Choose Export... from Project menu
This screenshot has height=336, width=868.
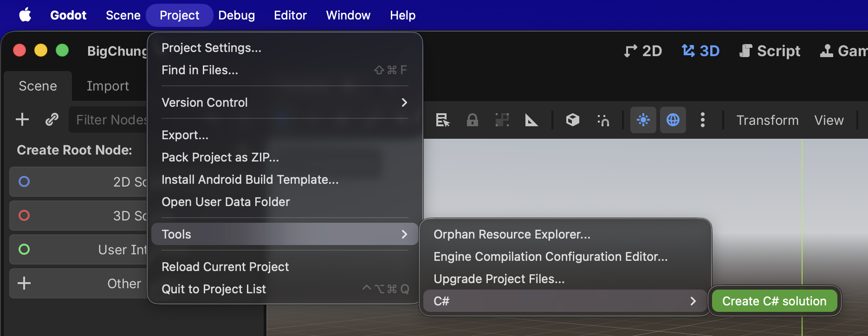[x=285, y=135]
